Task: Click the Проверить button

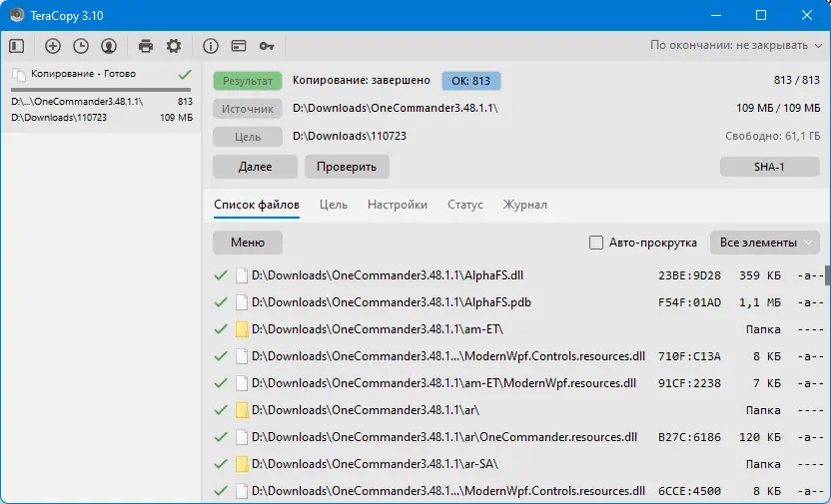Action: [x=347, y=167]
